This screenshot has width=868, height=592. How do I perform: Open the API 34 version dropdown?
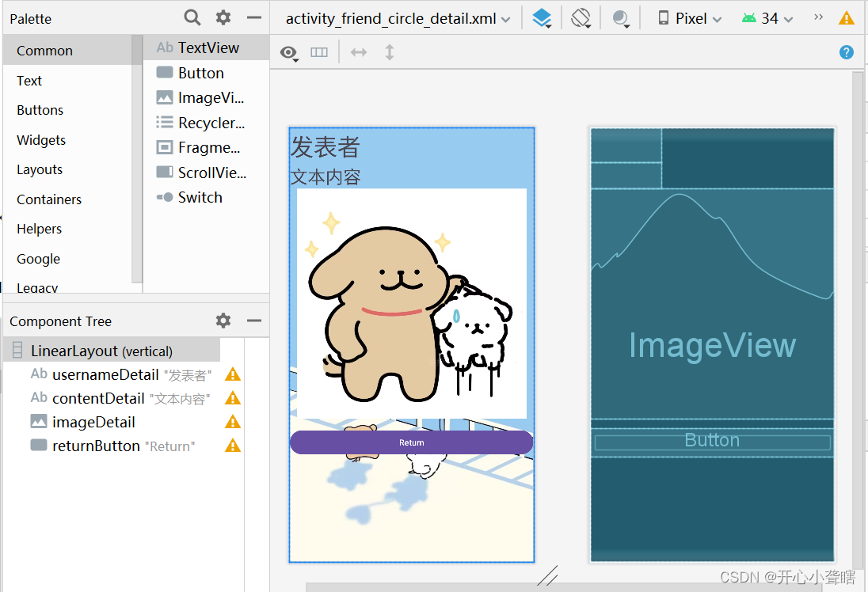click(x=767, y=18)
